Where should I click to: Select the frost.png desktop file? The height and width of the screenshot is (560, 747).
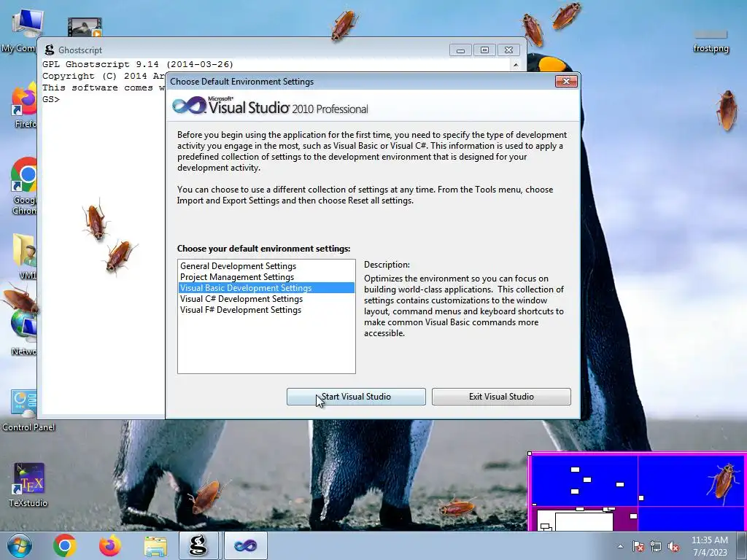[711, 42]
